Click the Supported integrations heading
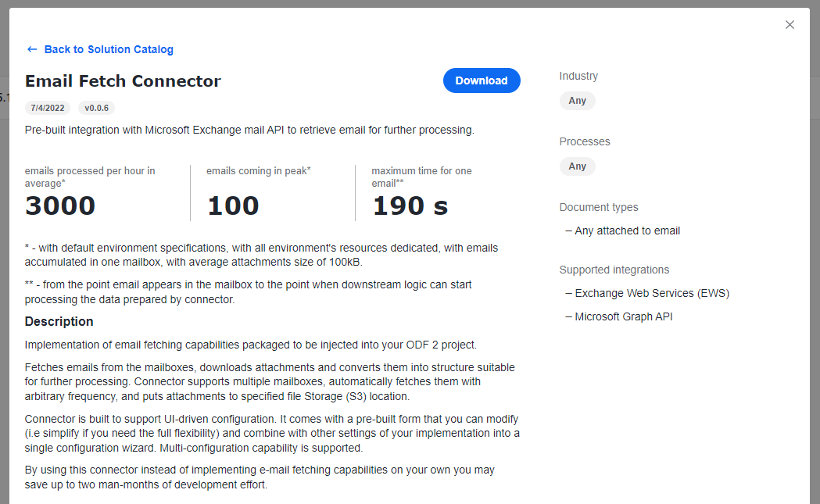The width and height of the screenshot is (820, 504). tap(614, 270)
